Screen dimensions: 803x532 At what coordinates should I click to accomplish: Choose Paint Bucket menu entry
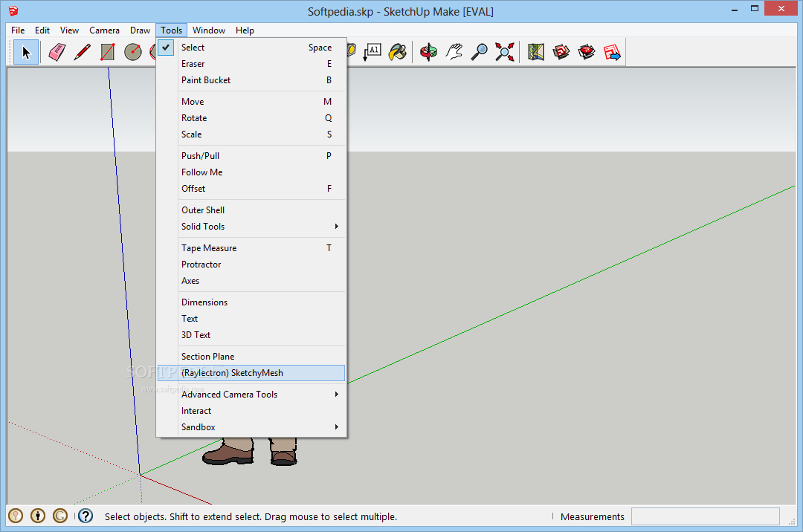[x=251, y=80]
